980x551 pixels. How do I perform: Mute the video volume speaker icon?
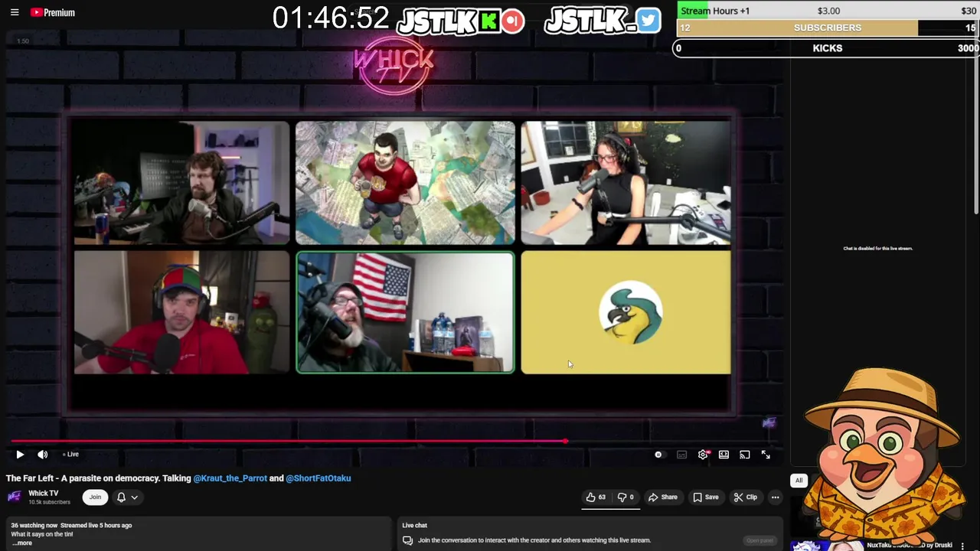[43, 455]
